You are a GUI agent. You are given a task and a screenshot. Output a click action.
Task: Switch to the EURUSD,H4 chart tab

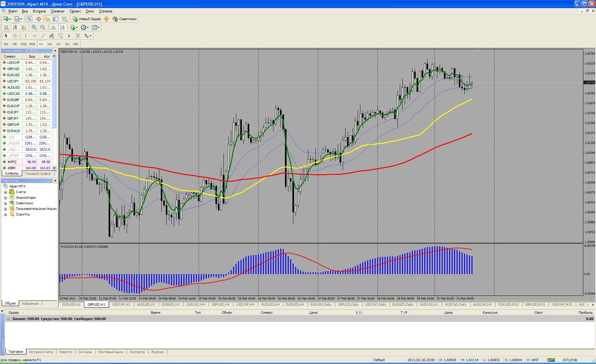[195, 304]
